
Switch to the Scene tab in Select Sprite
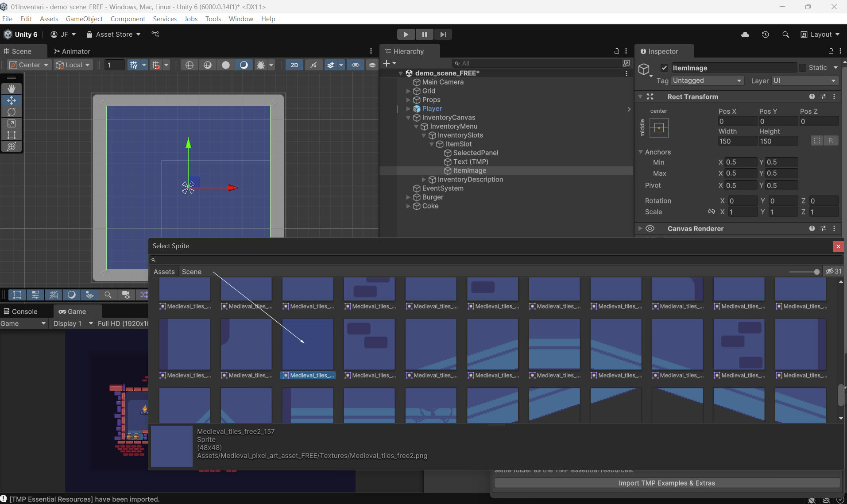[x=191, y=272]
